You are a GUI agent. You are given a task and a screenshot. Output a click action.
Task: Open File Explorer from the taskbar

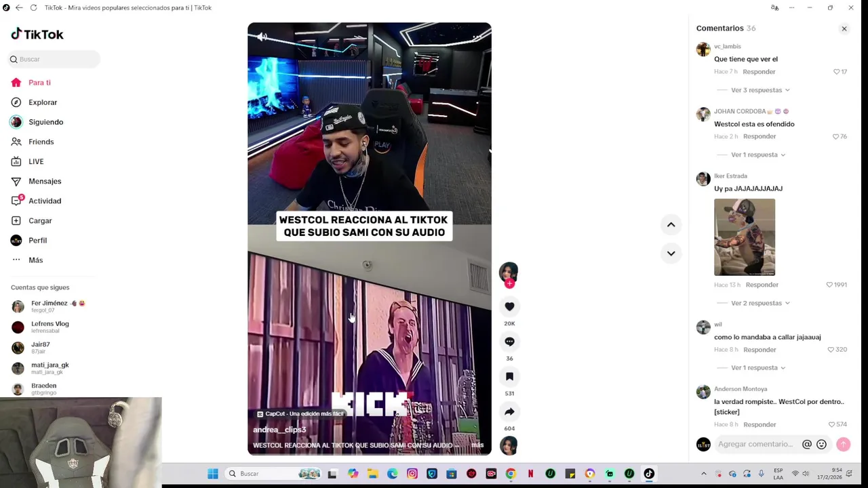(x=373, y=474)
